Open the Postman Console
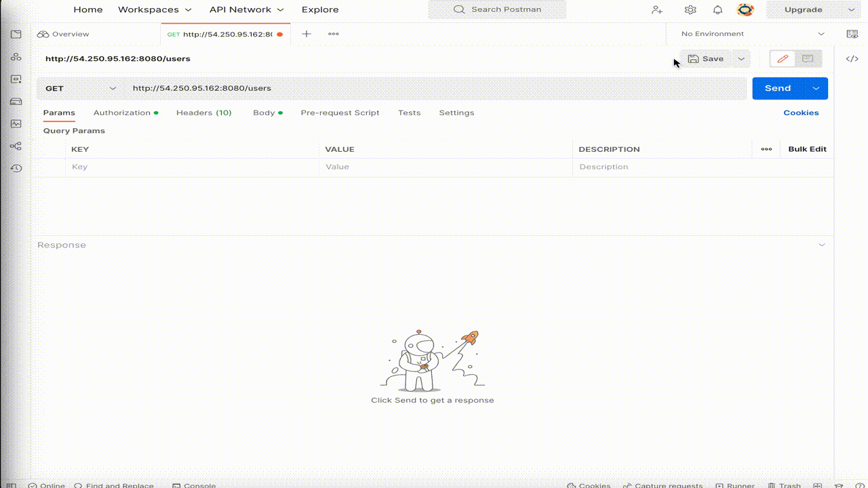This screenshot has width=868, height=488. click(194, 485)
